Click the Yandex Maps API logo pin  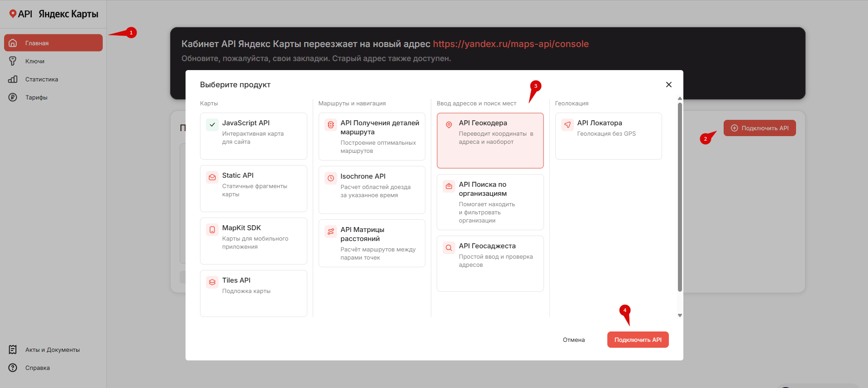tap(13, 14)
